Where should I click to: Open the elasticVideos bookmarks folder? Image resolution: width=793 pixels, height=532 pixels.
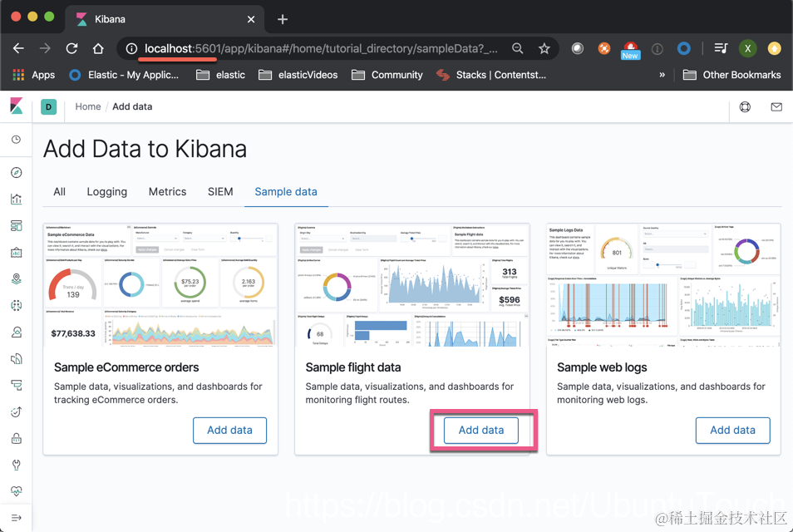click(298, 75)
